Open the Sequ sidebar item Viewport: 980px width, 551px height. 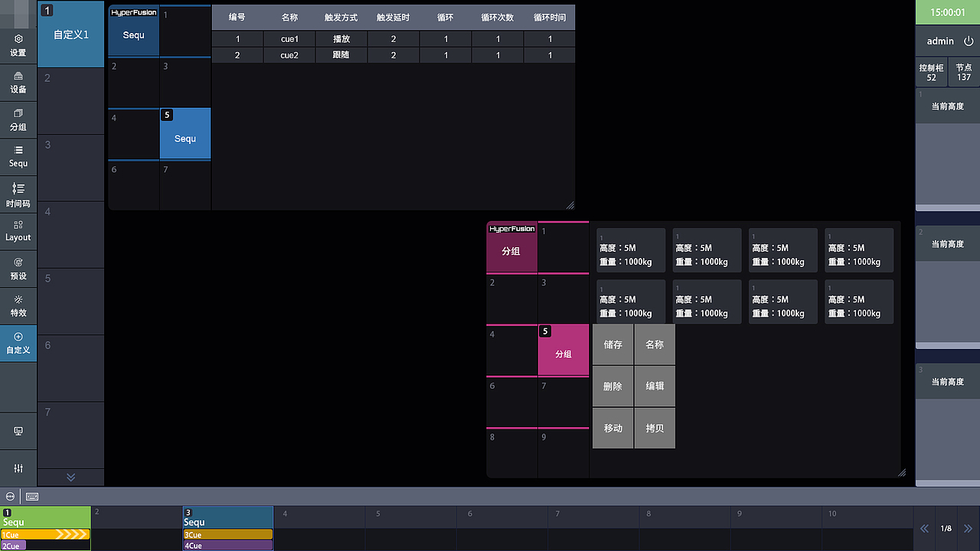[x=18, y=157]
